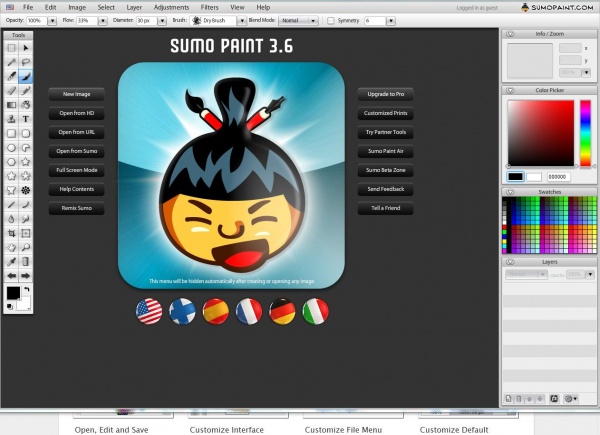The width and height of the screenshot is (600, 435).
Task: Select the Magic Wand tool
Action: tap(11, 62)
